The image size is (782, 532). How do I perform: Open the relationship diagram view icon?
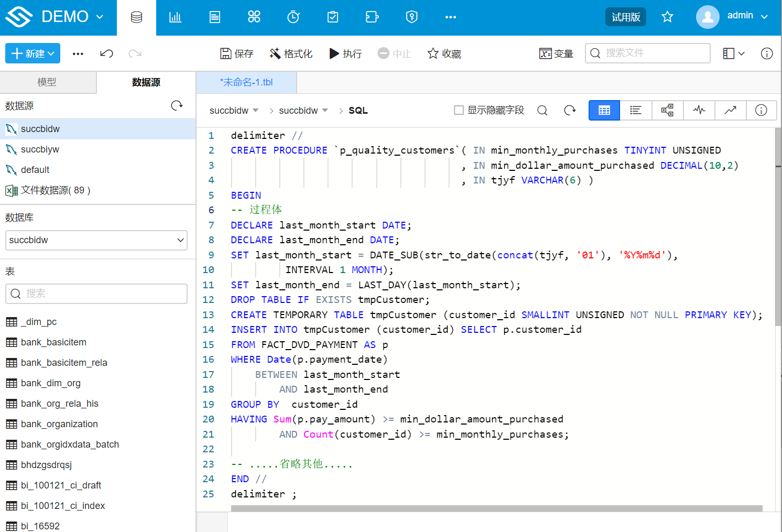(667, 110)
